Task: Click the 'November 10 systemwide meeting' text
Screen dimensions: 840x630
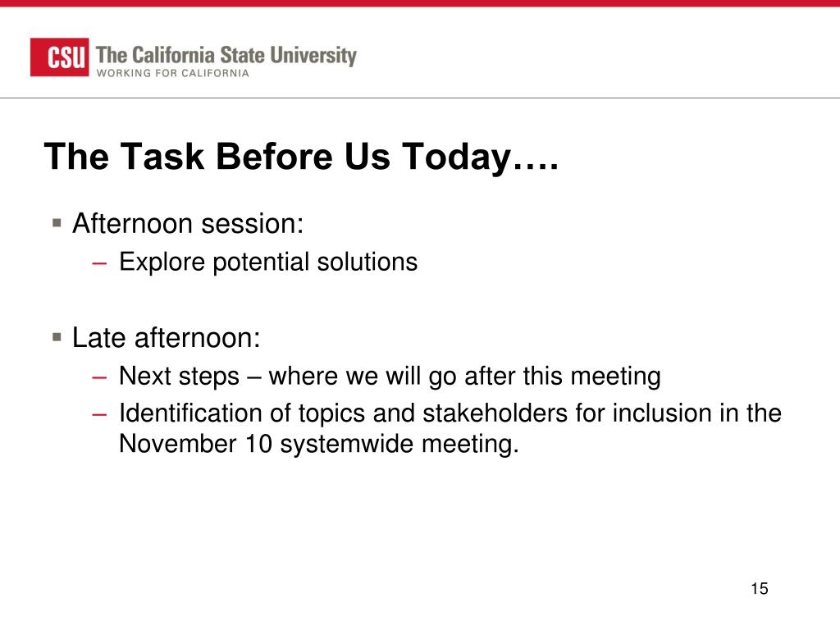Action: pos(319,444)
